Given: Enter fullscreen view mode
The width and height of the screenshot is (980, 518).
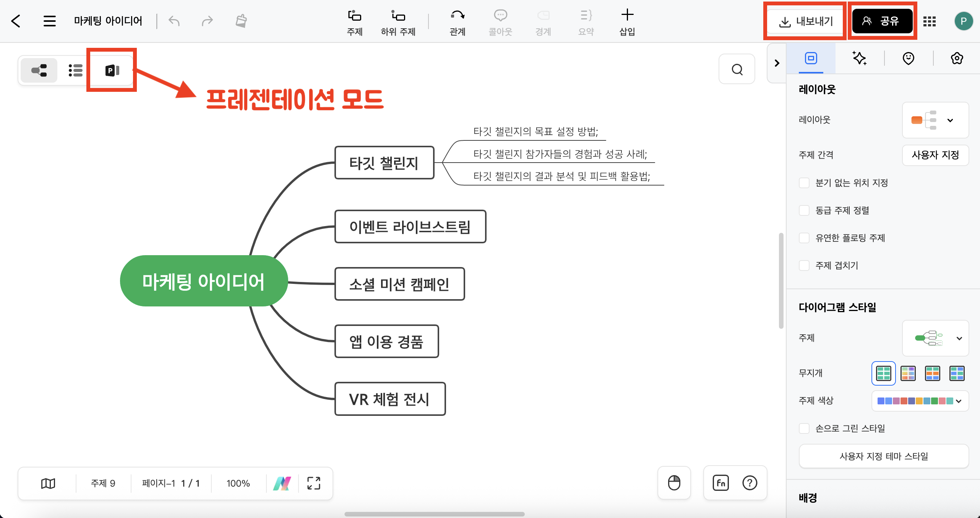Looking at the screenshot, I should (314, 483).
